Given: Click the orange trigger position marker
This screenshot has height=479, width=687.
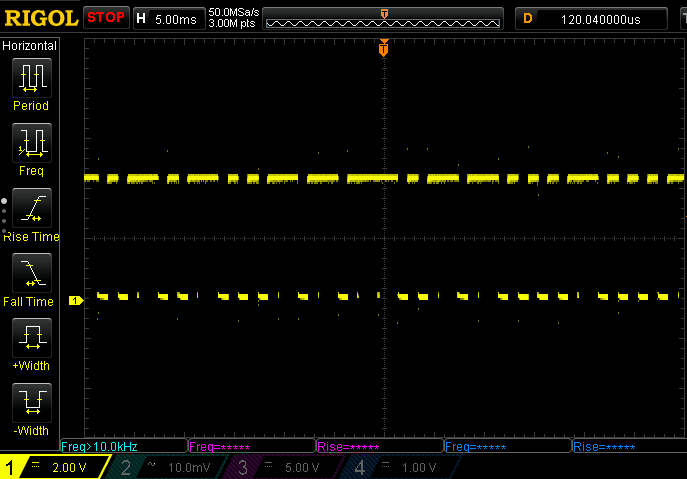Looking at the screenshot, I should pyautogui.click(x=383, y=48).
